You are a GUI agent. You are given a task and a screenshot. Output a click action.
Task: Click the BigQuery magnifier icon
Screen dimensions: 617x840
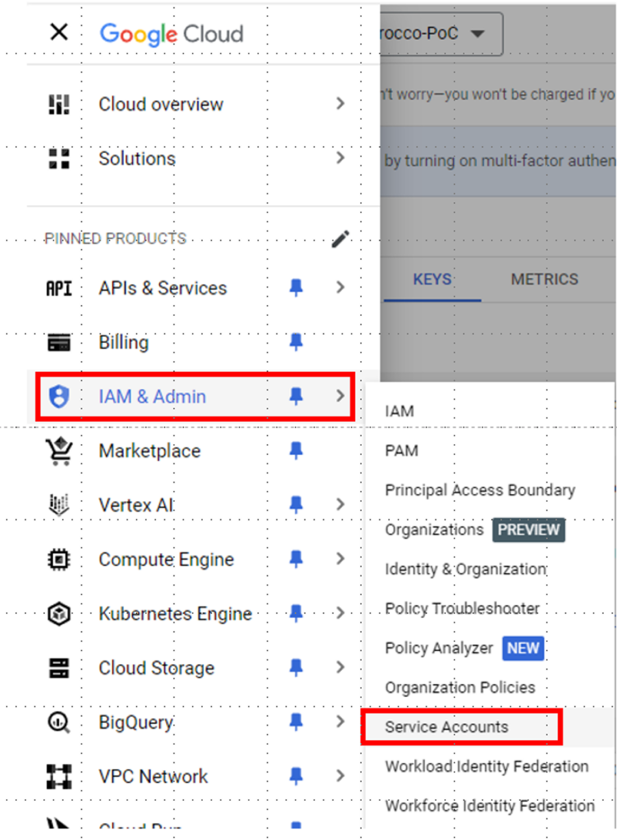59,722
